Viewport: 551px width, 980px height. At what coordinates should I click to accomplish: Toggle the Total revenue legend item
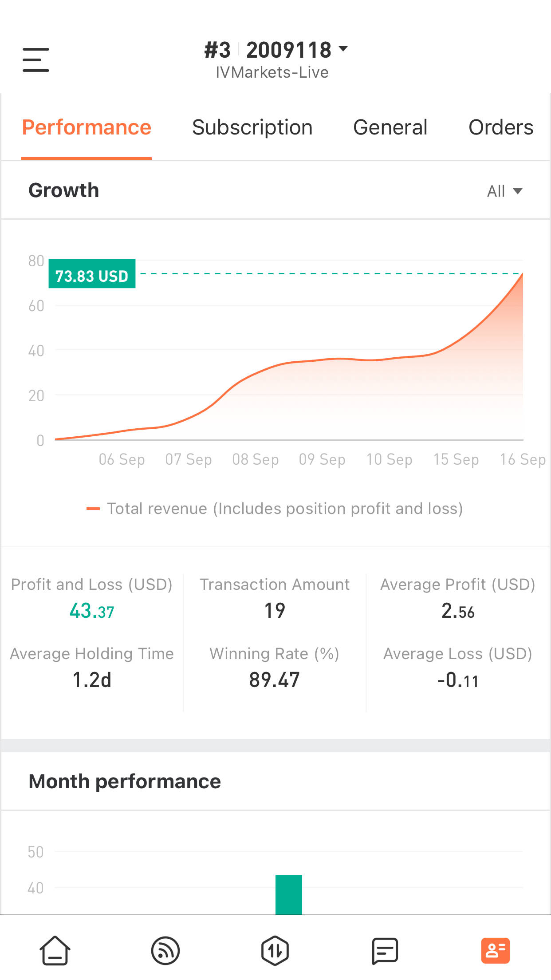(275, 509)
